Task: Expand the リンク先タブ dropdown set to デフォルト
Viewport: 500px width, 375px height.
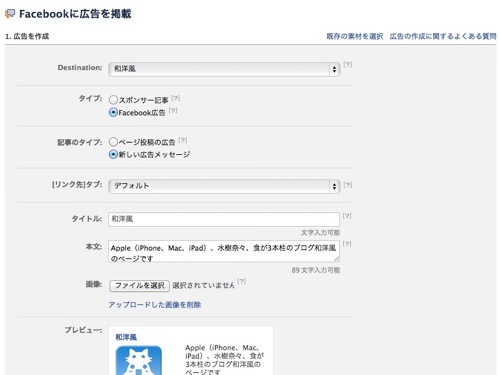Action: (224, 186)
